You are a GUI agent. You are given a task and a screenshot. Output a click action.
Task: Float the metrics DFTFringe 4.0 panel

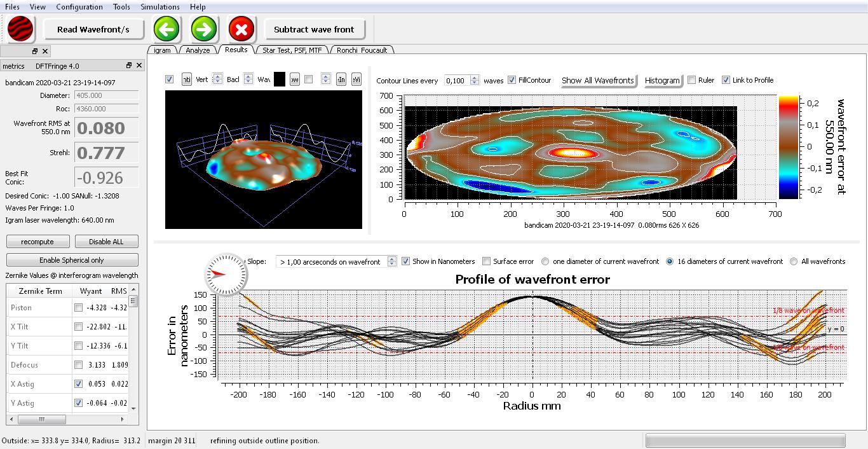[129, 66]
